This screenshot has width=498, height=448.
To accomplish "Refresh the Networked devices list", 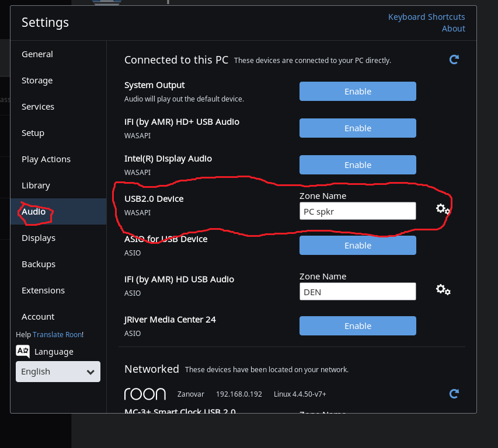I will click(x=454, y=394).
